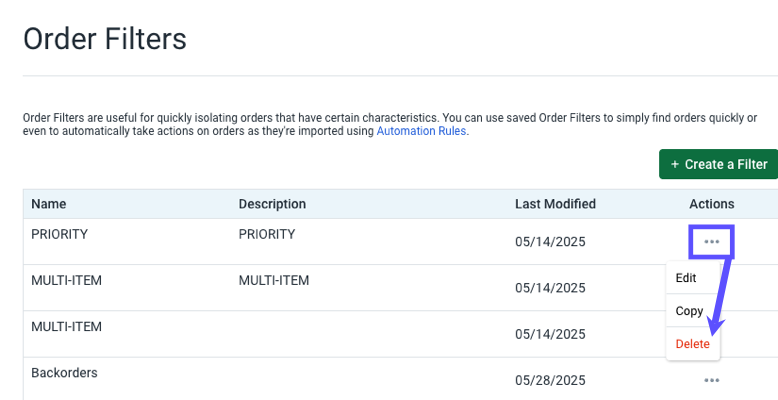The height and width of the screenshot is (400, 778).
Task: Click the 05/14/2025 date in PRIORITY row
Action: [x=550, y=242]
